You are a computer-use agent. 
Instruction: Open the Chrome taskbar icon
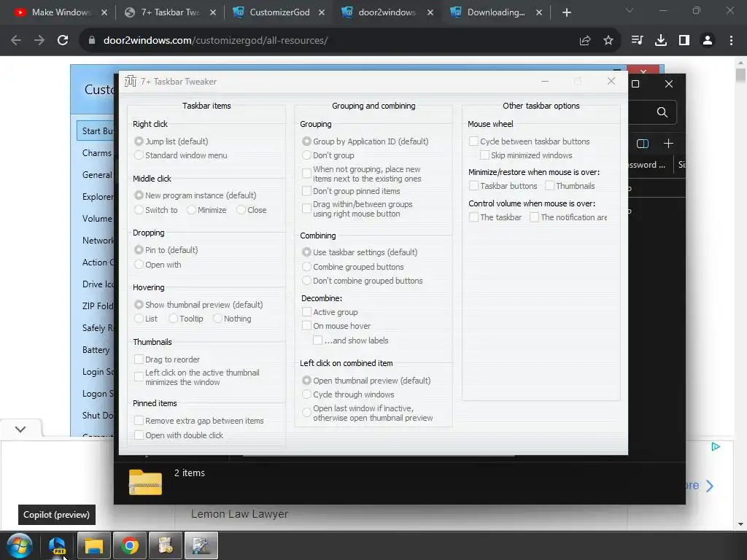click(x=129, y=545)
